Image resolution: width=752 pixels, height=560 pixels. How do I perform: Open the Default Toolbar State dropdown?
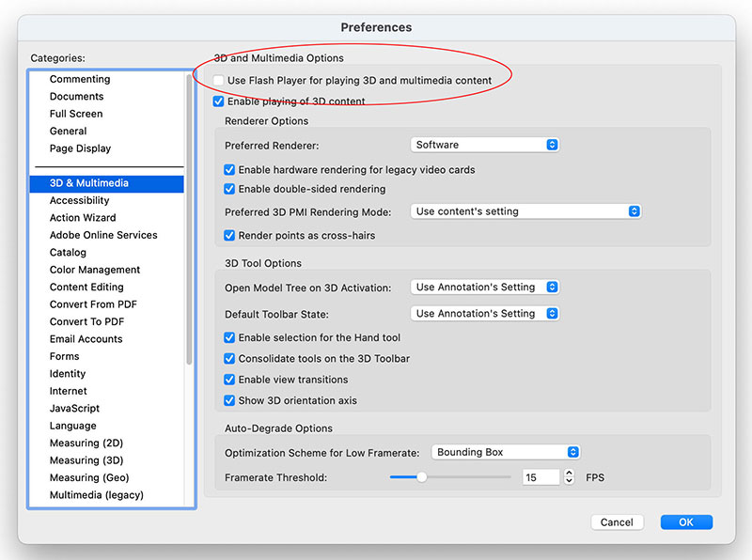pyautogui.click(x=485, y=314)
